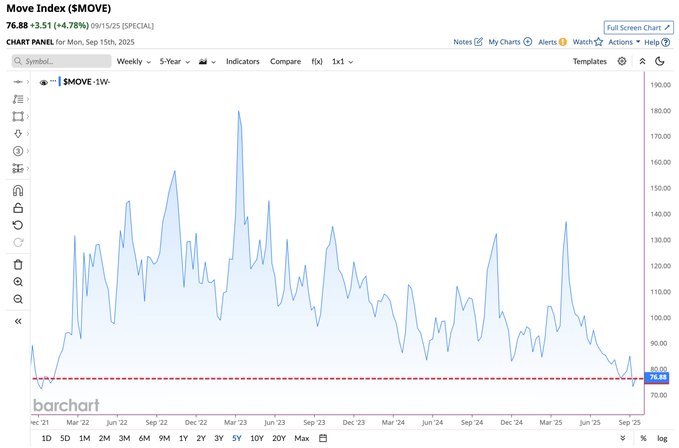The height and width of the screenshot is (448, 679).
Task: Collapse the left drawing toolbar
Action: click(18, 321)
